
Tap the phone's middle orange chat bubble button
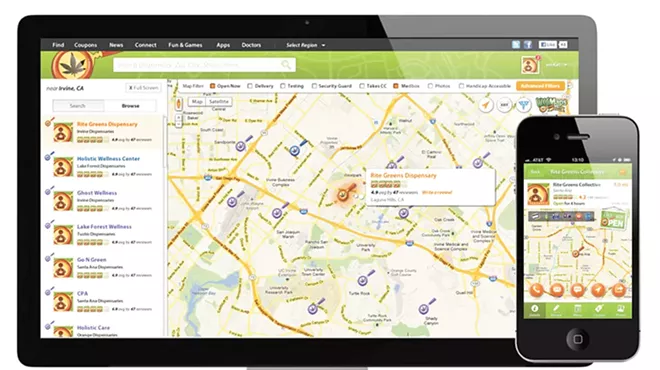click(x=578, y=290)
